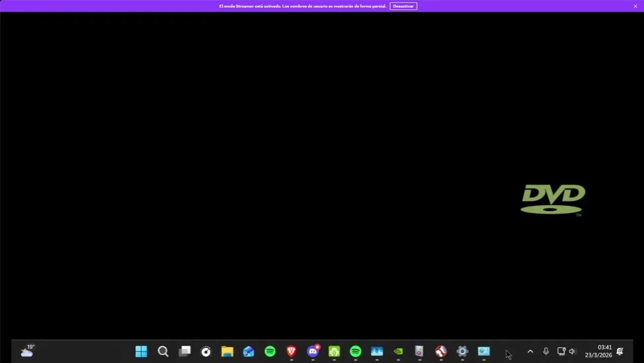
Task: Open the green Android robot app
Action: coord(334,351)
